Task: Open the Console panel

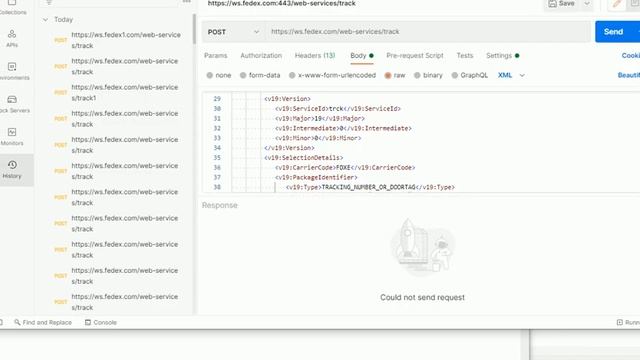Action: click(100, 322)
